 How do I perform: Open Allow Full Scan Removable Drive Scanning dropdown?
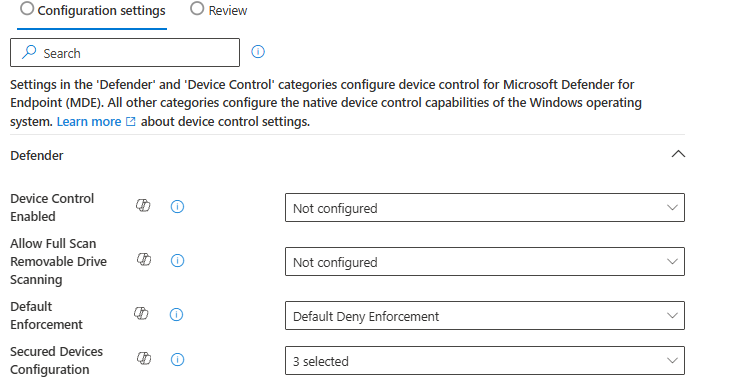coord(485,261)
